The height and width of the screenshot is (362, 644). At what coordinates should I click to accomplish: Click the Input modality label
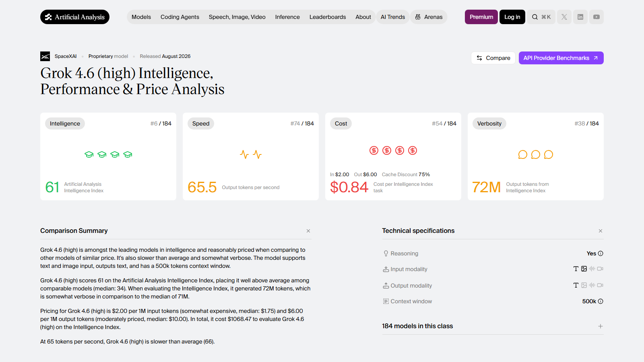tap(409, 269)
